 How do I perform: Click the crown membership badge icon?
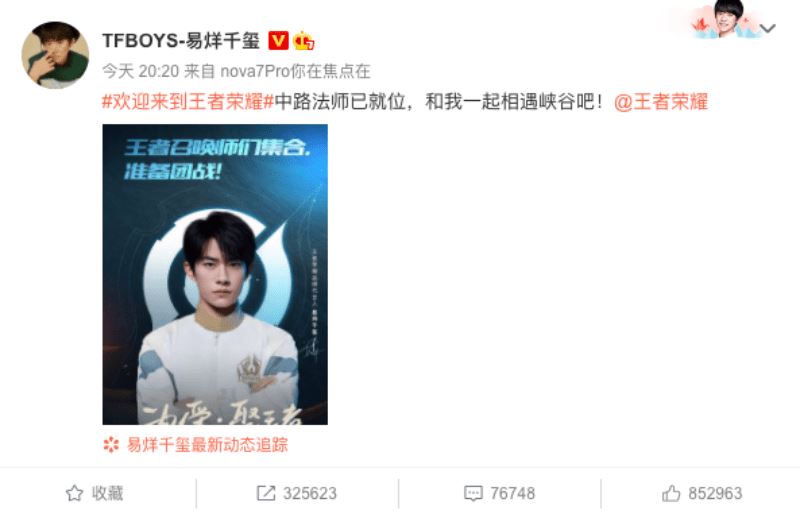tap(303, 40)
